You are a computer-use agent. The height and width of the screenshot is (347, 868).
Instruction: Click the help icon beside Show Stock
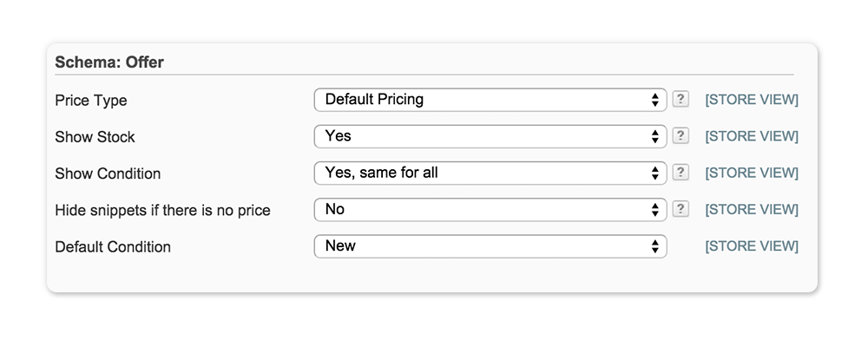pos(681,136)
